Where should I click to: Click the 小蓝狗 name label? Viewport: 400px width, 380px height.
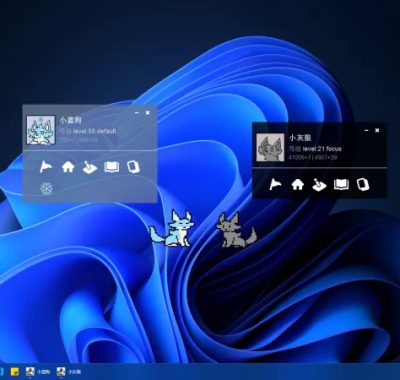click(70, 120)
